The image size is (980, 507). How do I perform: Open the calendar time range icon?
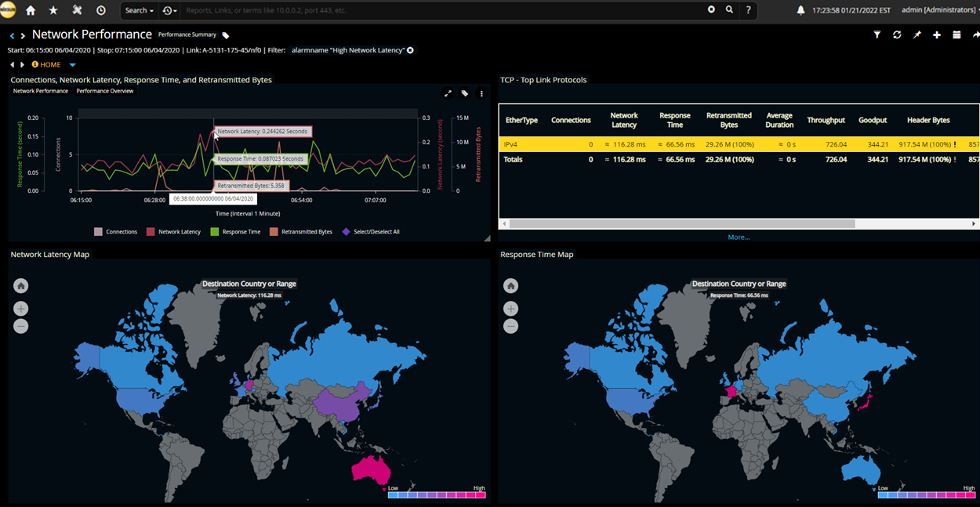click(x=956, y=35)
